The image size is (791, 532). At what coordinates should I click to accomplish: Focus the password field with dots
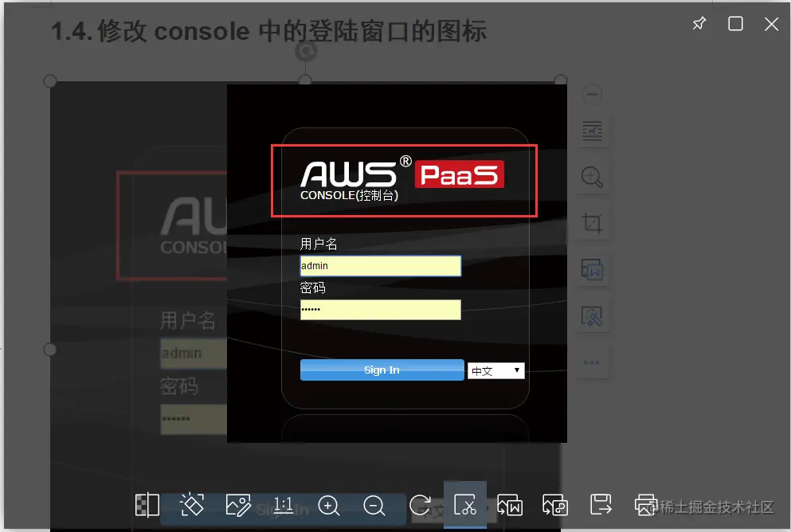pyautogui.click(x=381, y=310)
